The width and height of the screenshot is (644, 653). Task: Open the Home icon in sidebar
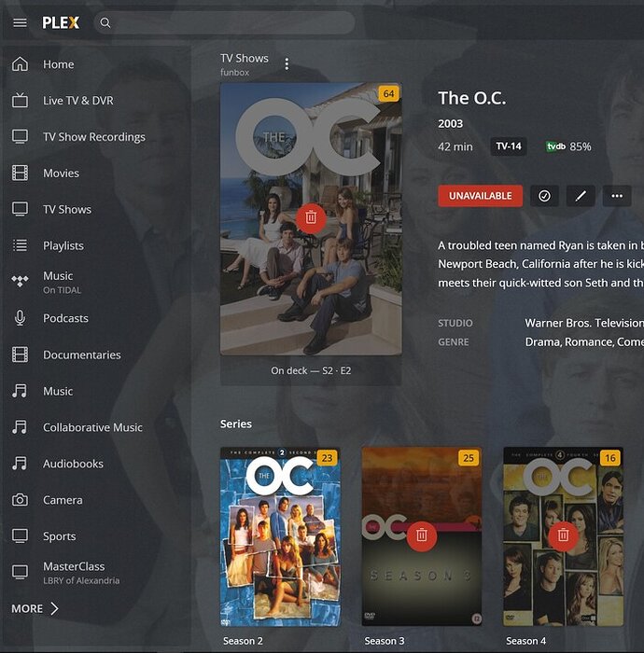coord(20,64)
